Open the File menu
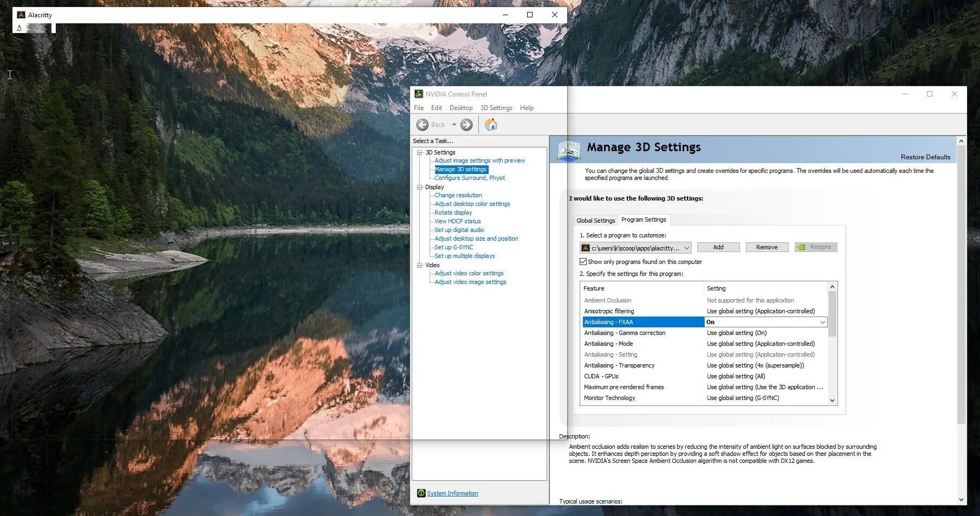 tap(419, 108)
